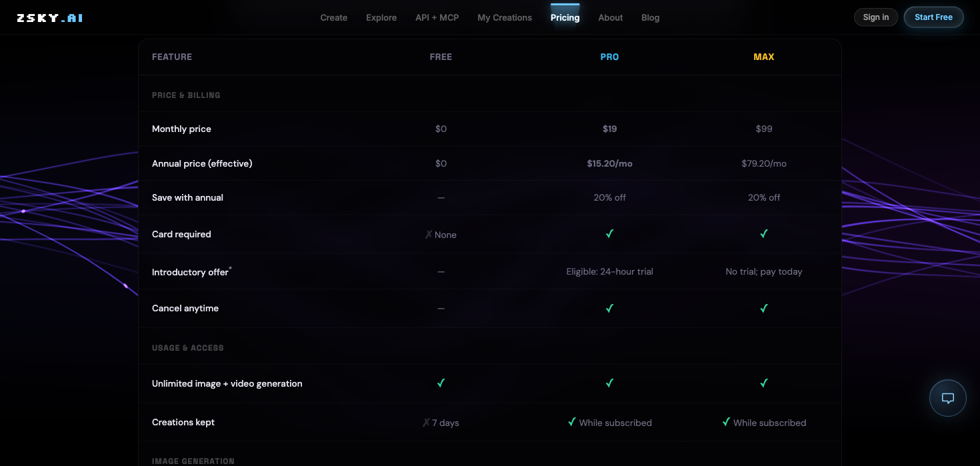The width and height of the screenshot is (980, 466).
Task: Click the Max checkmark for Card required
Action: (764, 234)
